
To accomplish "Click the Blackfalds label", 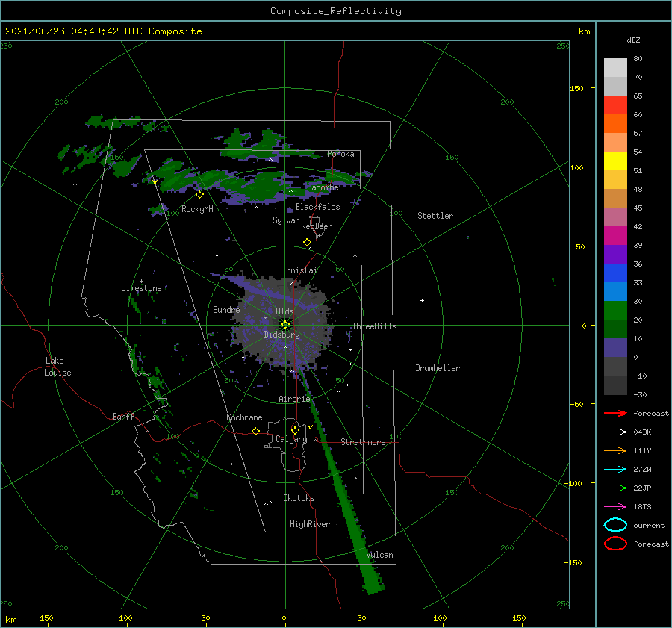I will coord(317,207).
